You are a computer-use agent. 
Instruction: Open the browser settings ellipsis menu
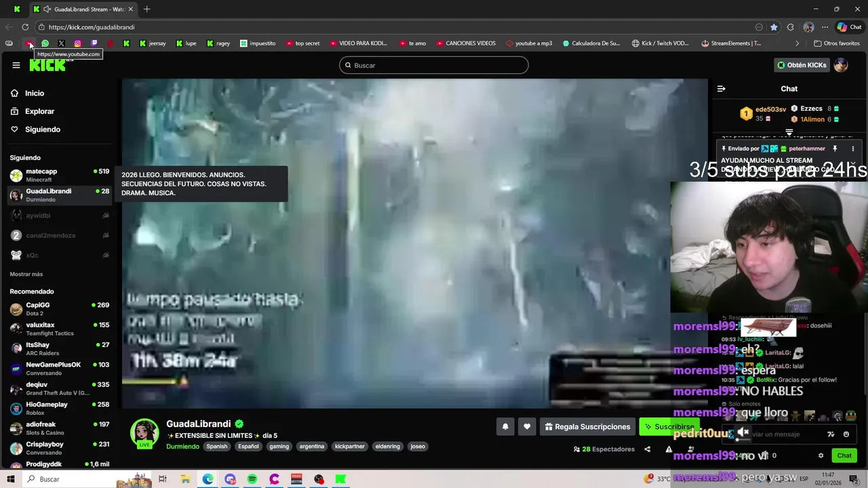tap(825, 27)
